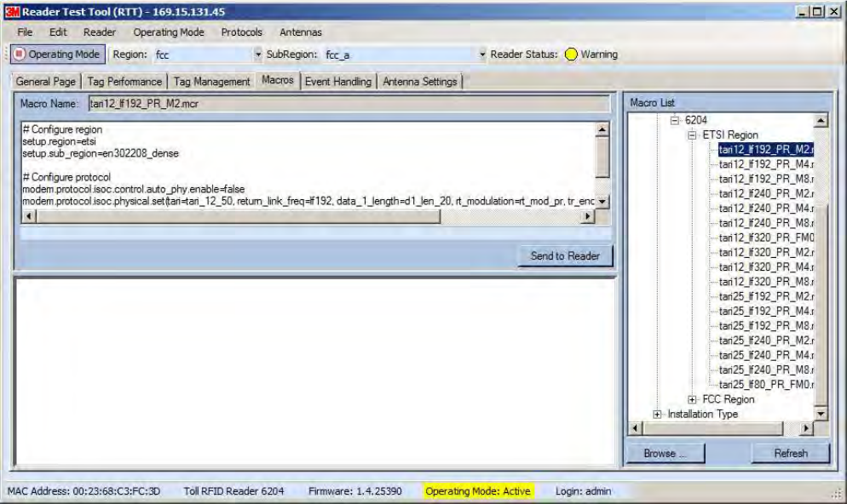Click the Operating Mode toolbar button
The height and width of the screenshot is (504, 847).
coord(58,54)
